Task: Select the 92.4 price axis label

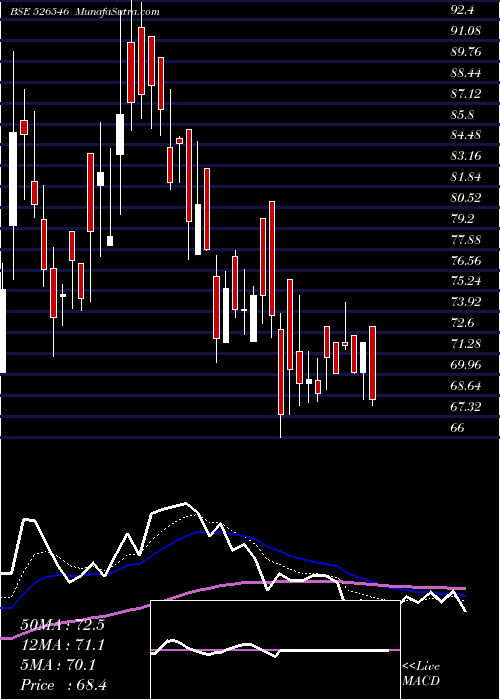Action: click(462, 11)
